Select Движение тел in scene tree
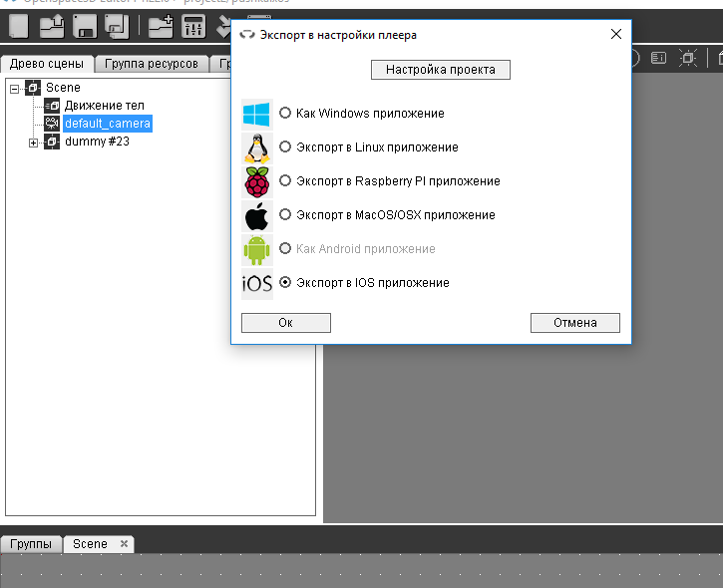This screenshot has height=588, width=723. (x=104, y=106)
